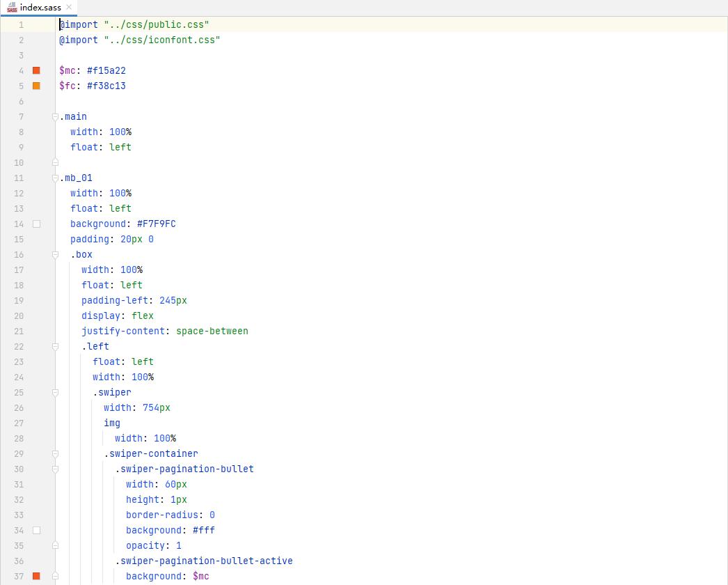Click the #f15a22 hex value
This screenshot has height=585, width=728.
[106, 70]
